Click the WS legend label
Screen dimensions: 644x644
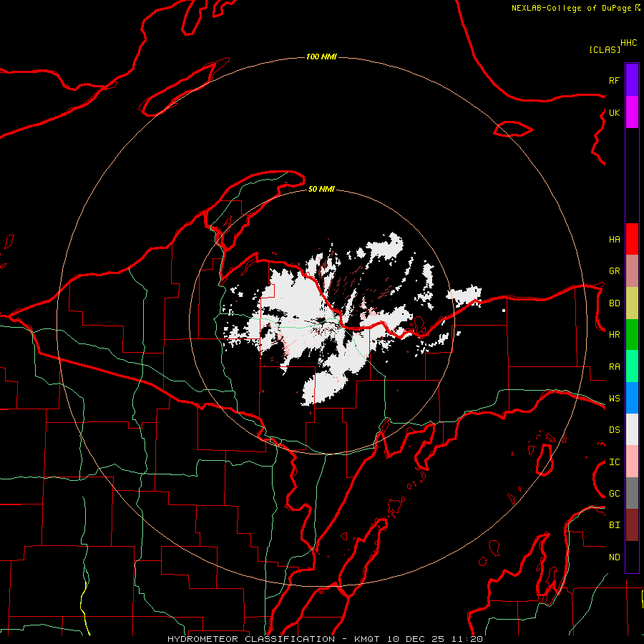coord(614,399)
